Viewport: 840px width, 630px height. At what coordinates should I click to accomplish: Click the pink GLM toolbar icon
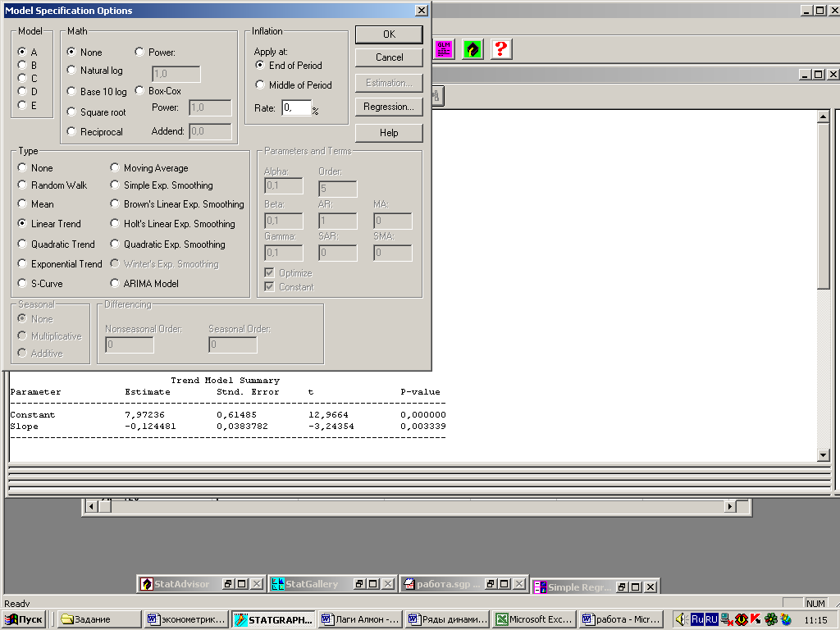pos(444,48)
